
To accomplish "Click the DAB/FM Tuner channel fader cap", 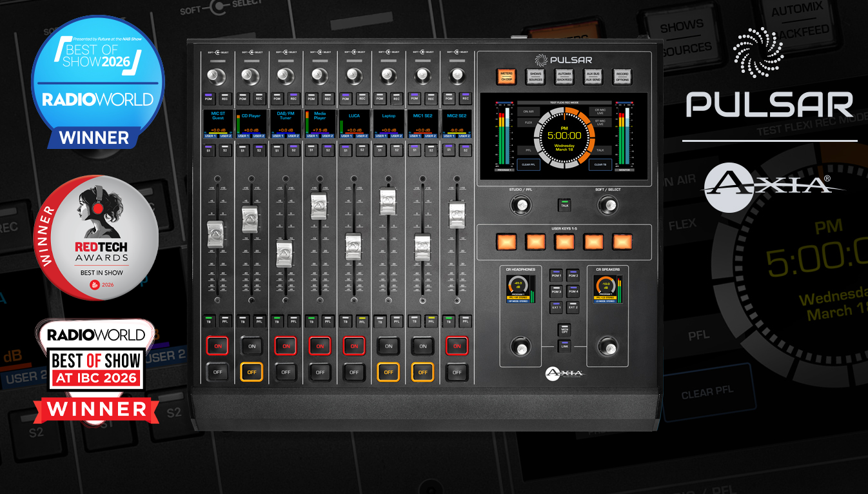I will pyautogui.click(x=286, y=253).
